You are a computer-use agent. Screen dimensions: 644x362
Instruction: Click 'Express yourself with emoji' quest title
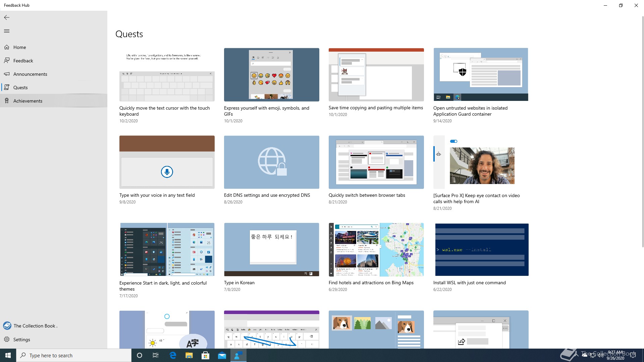[x=267, y=111]
